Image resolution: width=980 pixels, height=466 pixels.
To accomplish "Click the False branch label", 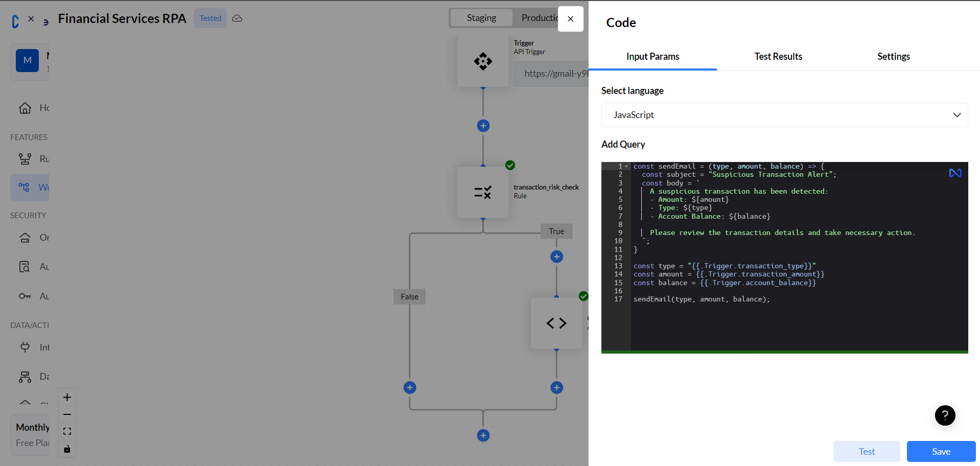I will [409, 297].
